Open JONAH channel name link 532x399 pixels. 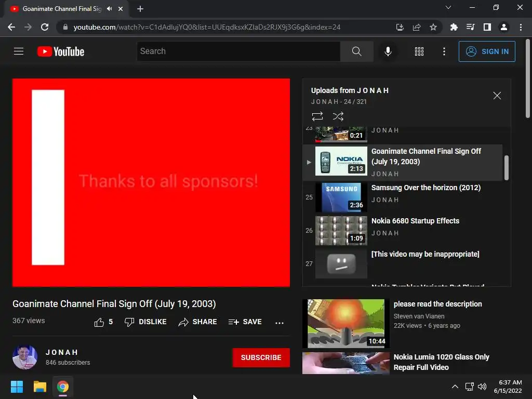[62, 352]
